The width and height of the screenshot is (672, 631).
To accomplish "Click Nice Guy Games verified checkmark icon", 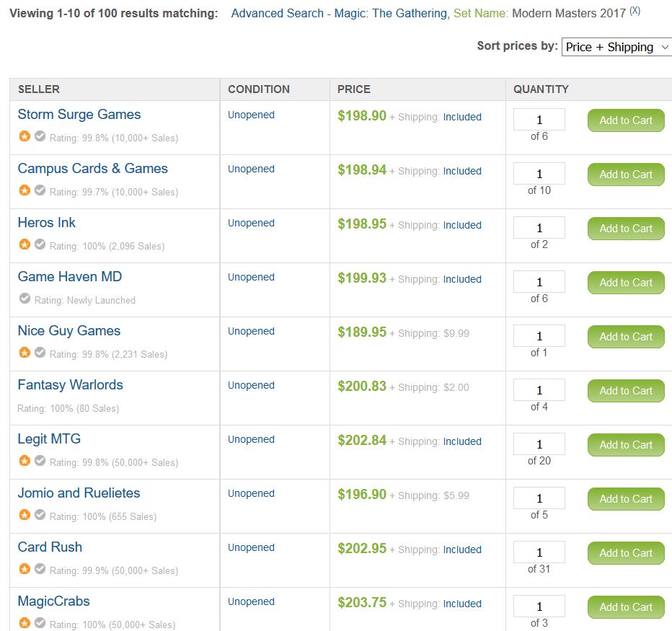I will pos(40,353).
